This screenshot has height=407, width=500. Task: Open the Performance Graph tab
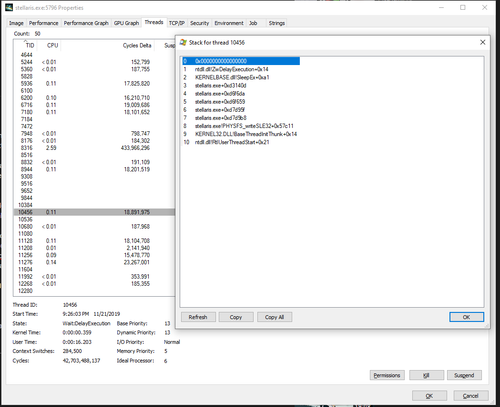click(86, 23)
